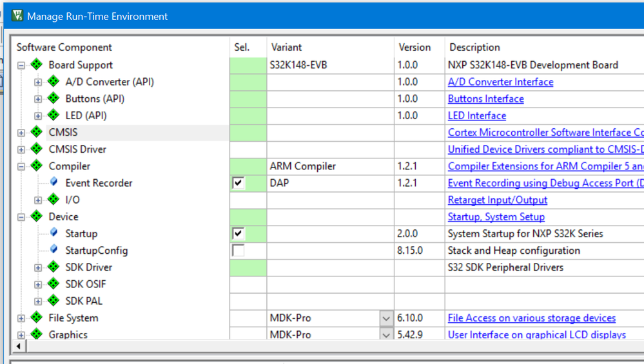Enable the StartupConfig checkbox
The image size is (644, 364).
[239, 250]
